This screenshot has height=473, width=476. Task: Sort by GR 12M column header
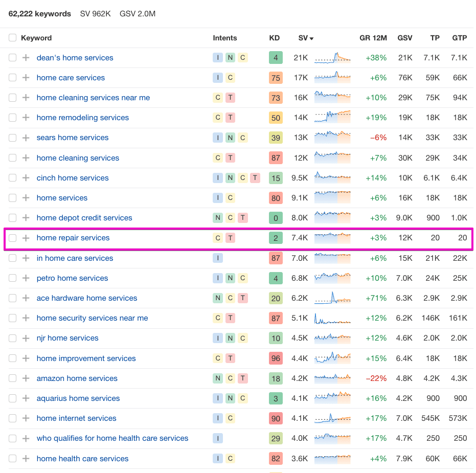pos(373,38)
